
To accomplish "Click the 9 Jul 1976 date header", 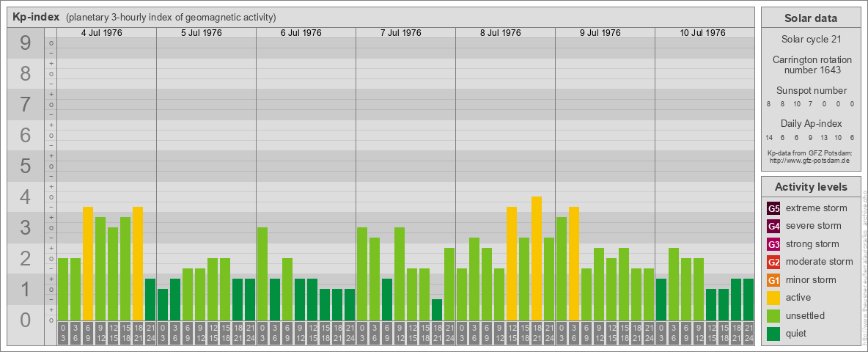I will point(600,33).
